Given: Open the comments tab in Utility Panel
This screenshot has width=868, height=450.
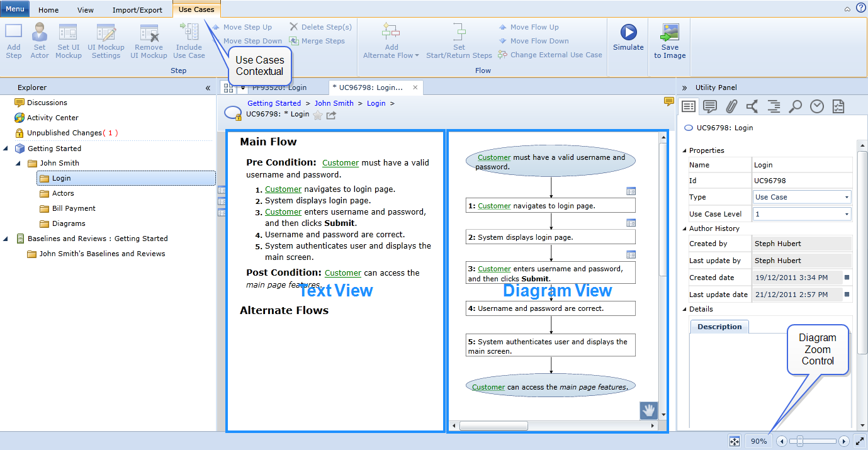Looking at the screenshot, I should (710, 106).
